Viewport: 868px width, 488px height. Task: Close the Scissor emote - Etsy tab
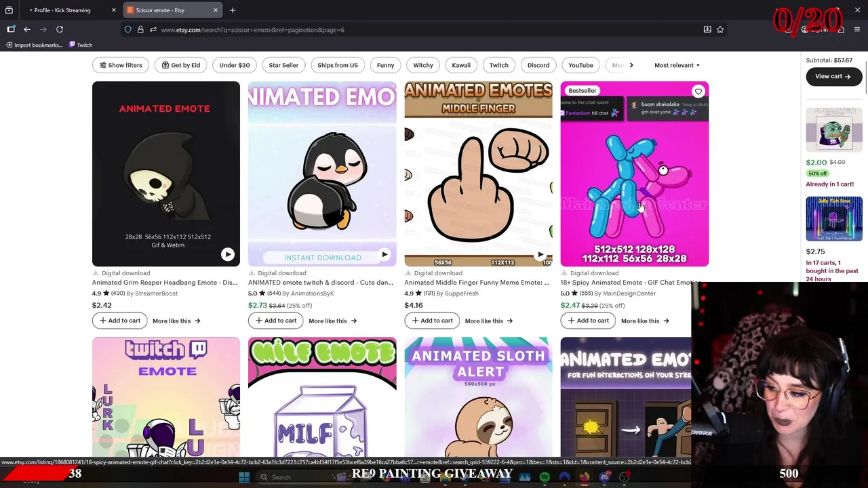tap(216, 10)
